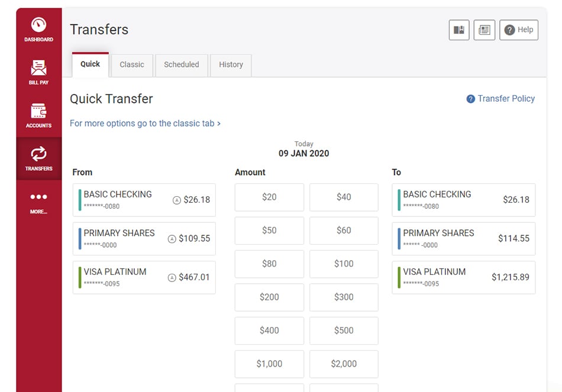Open the Dashboard from the sidebar

tap(38, 30)
